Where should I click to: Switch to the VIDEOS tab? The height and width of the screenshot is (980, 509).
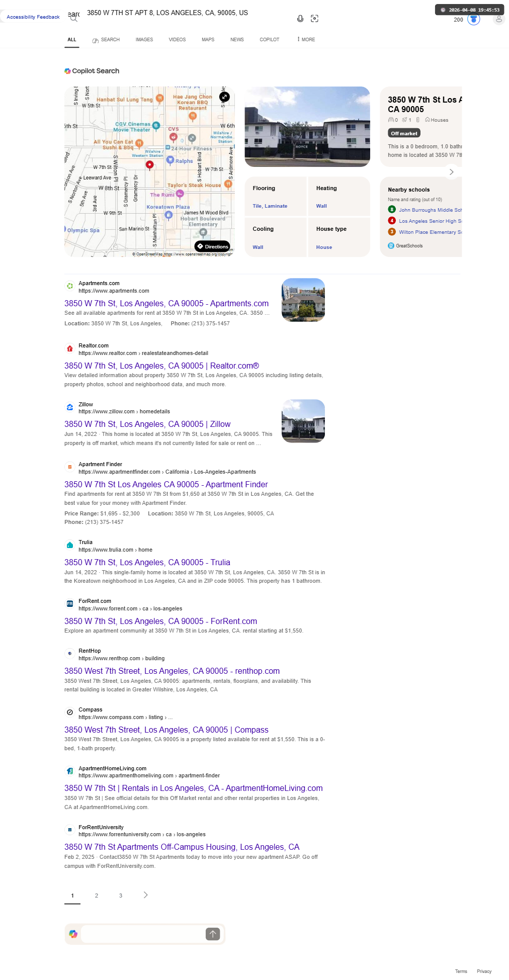pyautogui.click(x=177, y=40)
